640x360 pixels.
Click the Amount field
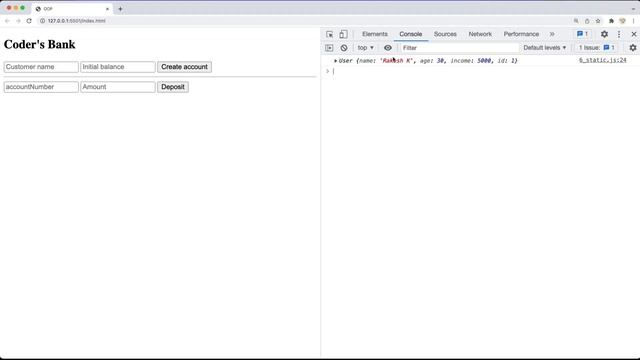[x=118, y=87]
